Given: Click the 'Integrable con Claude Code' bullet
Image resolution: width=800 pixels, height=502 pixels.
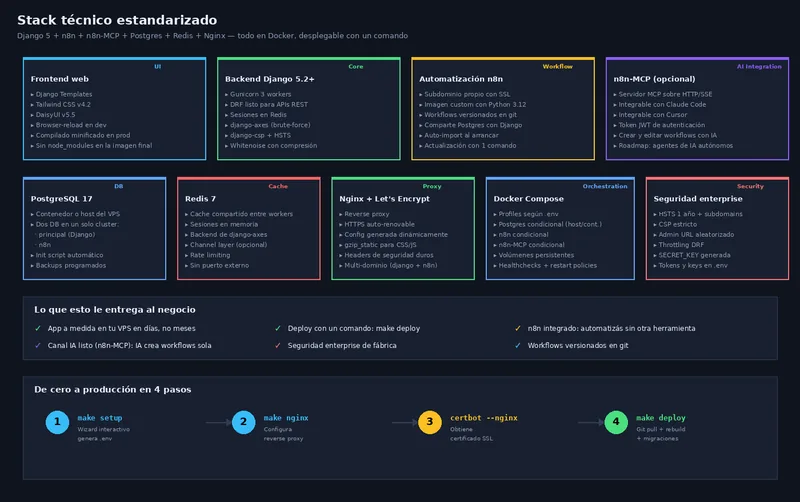Looking at the screenshot, I should coord(660,105).
